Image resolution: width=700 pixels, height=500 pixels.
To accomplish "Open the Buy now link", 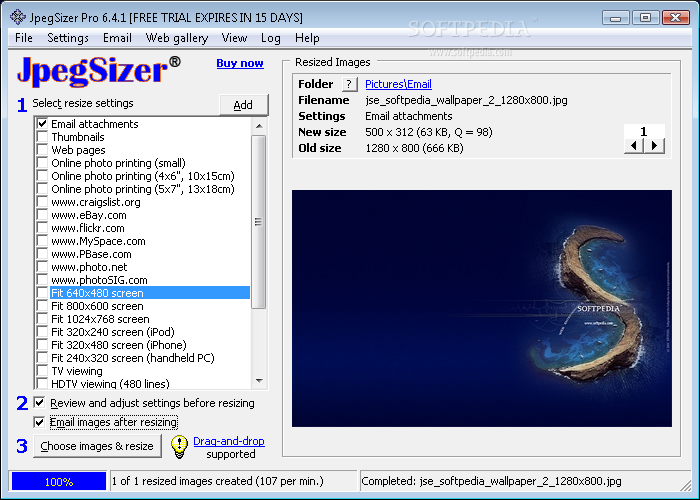I will (x=240, y=63).
